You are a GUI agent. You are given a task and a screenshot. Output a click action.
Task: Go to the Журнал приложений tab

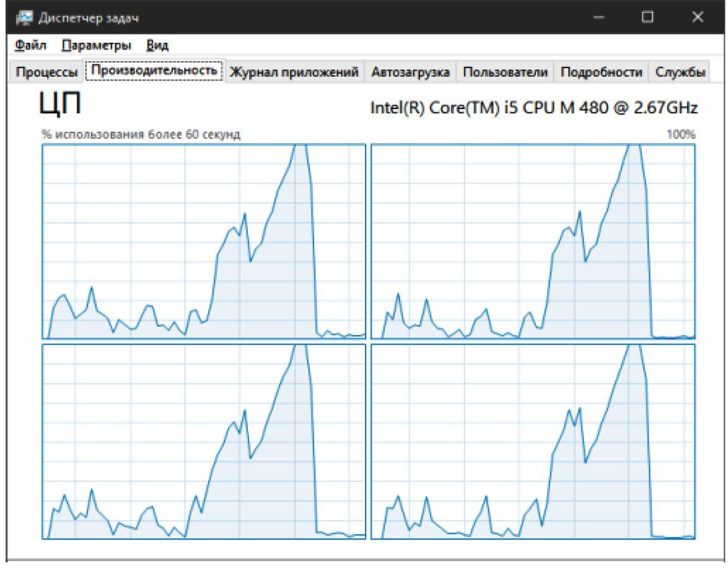pos(294,72)
